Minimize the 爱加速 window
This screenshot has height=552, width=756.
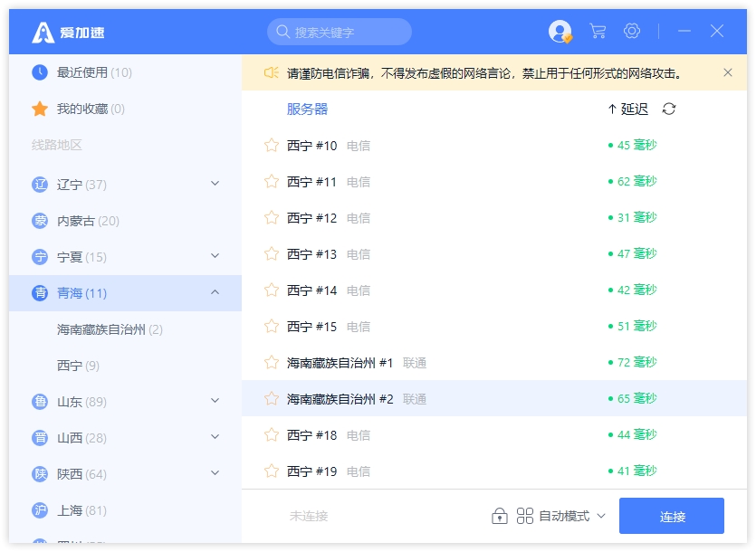coord(684,31)
